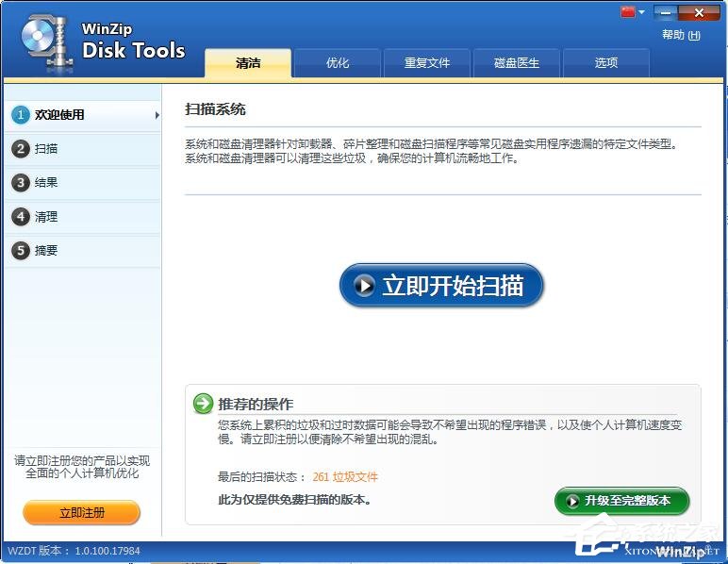Screen dimensions: 728x564
Task: Open the 磁盘医生 tab
Action: click(516, 62)
